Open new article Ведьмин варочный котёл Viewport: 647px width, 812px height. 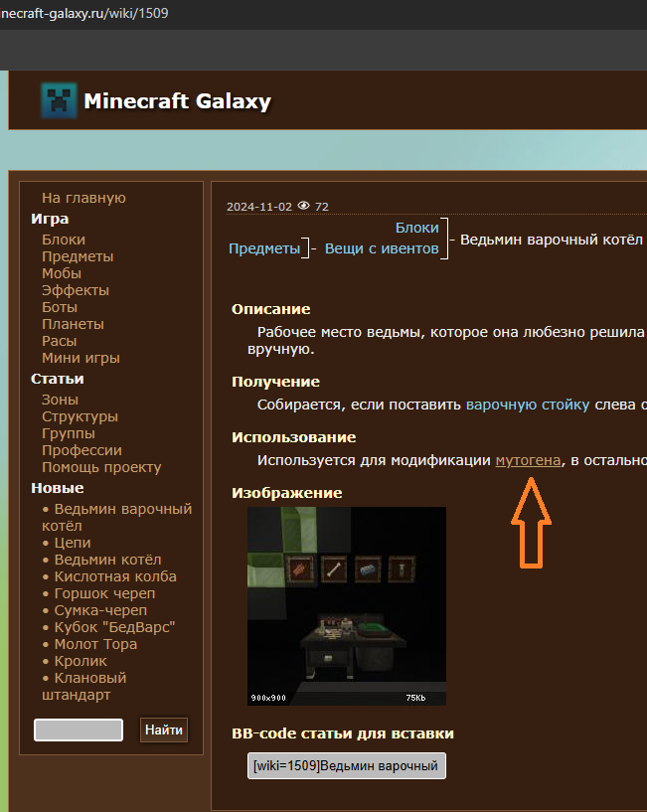tap(117, 518)
